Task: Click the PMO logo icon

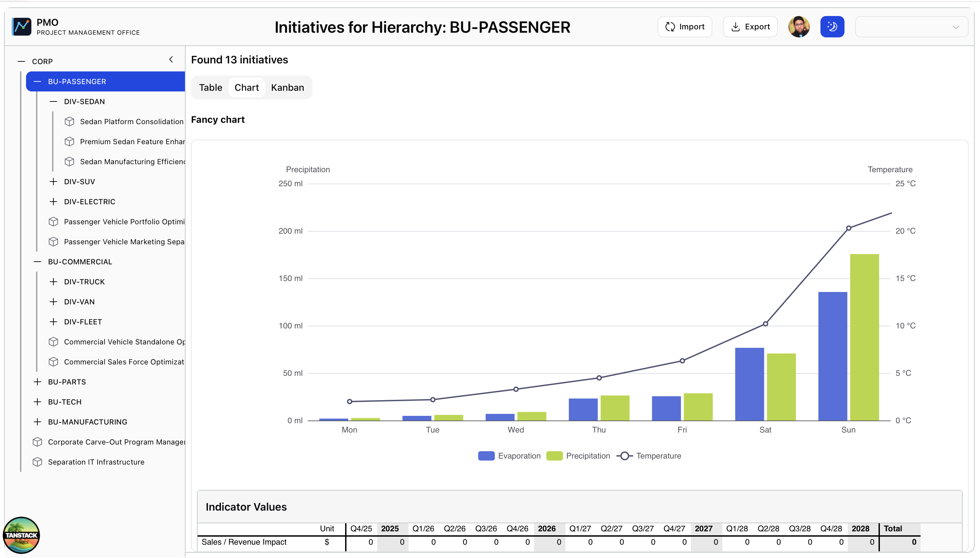Action: 21,26
